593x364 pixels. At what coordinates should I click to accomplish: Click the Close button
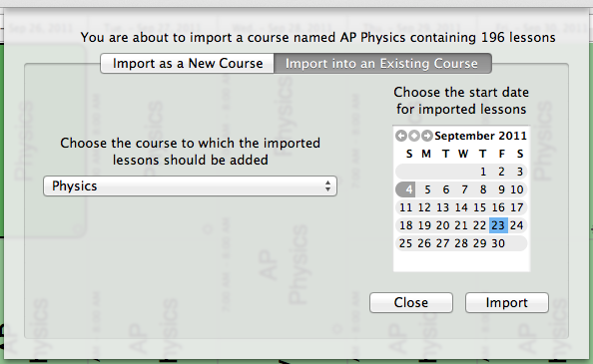(x=411, y=302)
